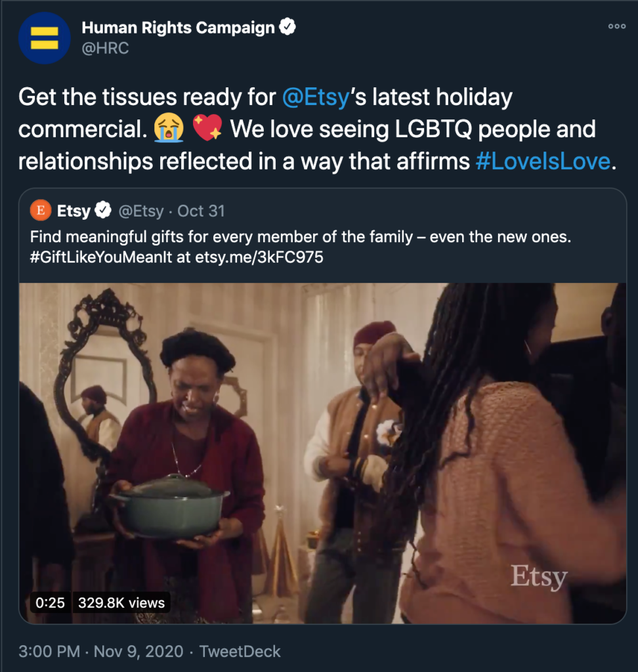Click the 329.8K views counter

(121, 602)
